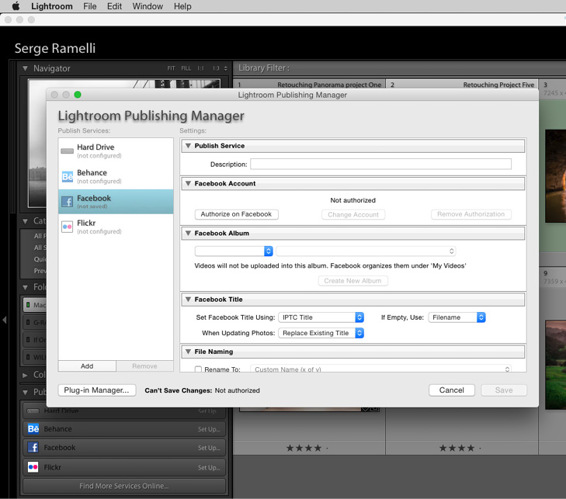Select the Hard Drive publish service icon
The width and height of the screenshot is (566, 499).
67,151
